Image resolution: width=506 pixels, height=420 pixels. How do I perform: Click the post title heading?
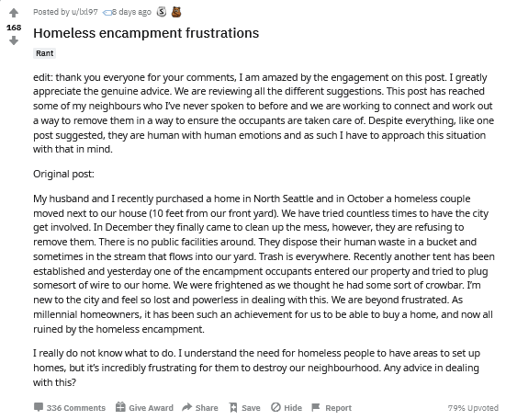(146, 33)
